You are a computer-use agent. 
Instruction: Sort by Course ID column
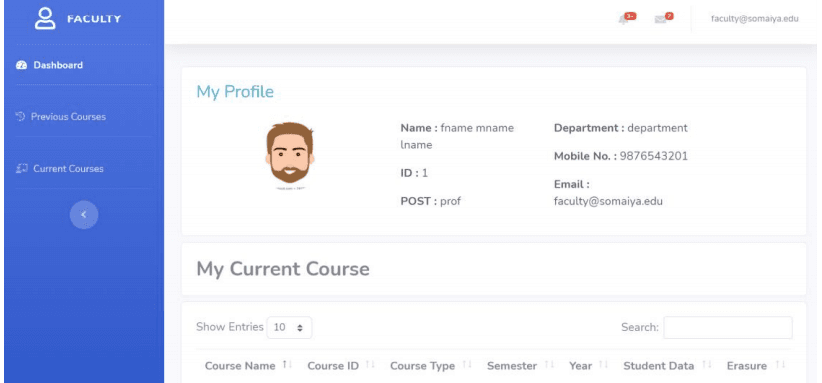point(341,366)
